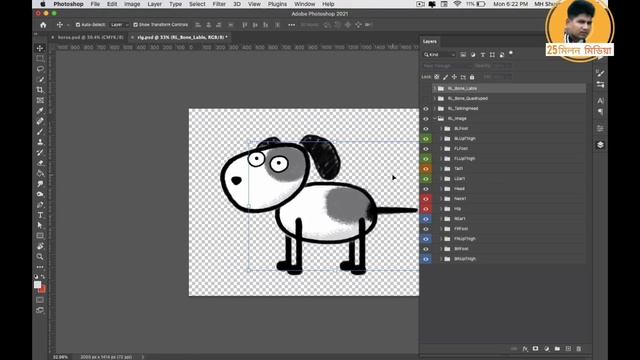Viewport: 640px width, 360px height.
Task: Select the Brush tool
Action: coord(40,132)
